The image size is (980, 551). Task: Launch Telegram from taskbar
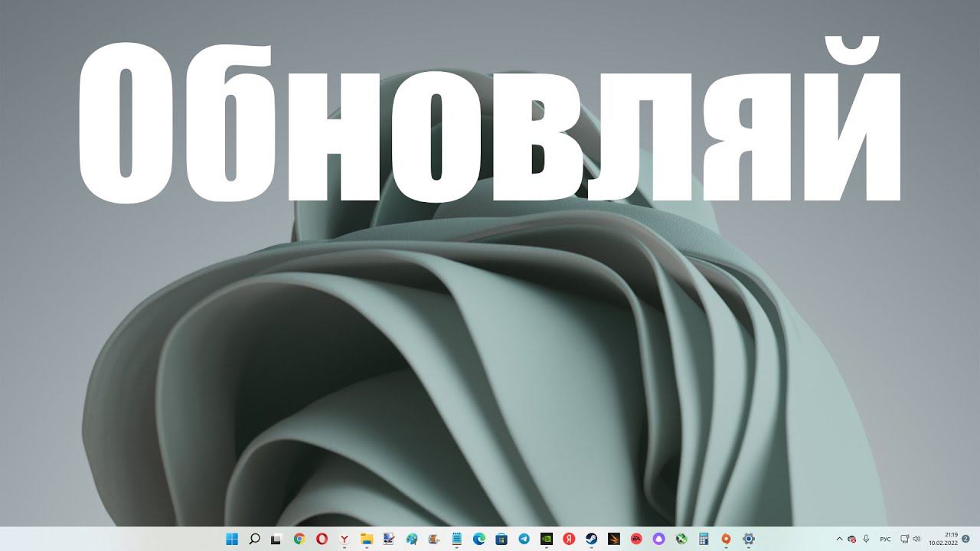pyautogui.click(x=524, y=539)
